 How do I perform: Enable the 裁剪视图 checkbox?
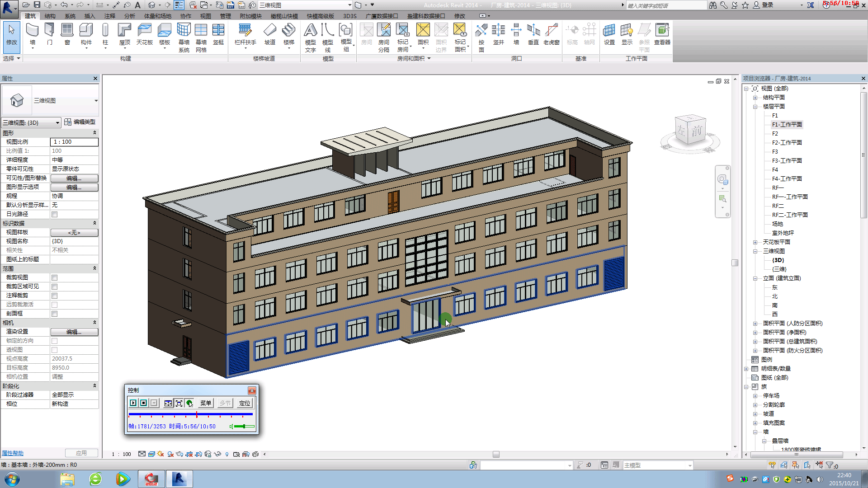[x=54, y=277]
